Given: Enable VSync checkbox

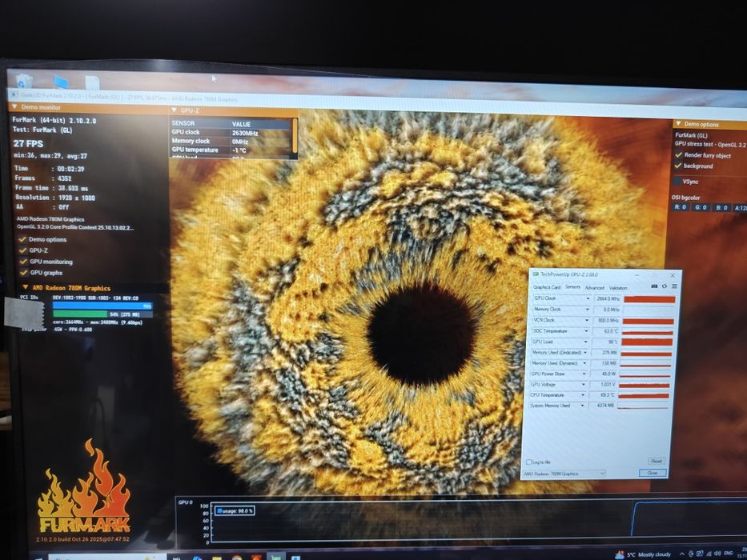Looking at the screenshot, I should coord(678,182).
